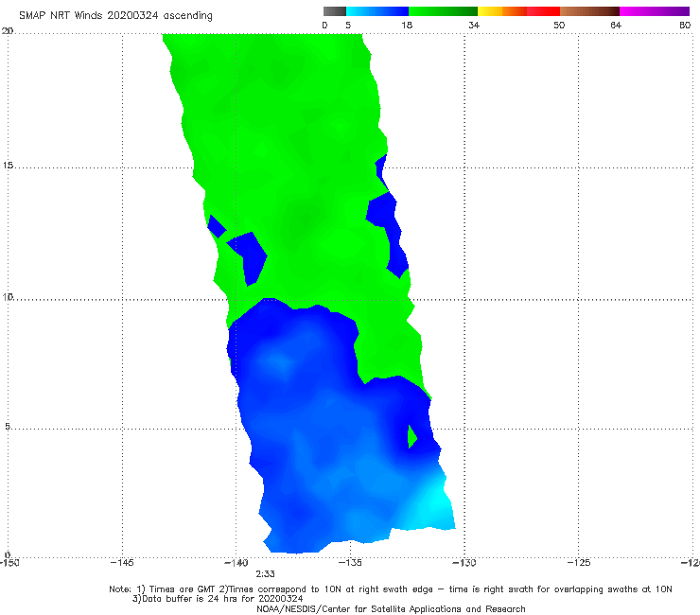Viewport: 700px width, 615px height.
Task: Click the longitude label '-130'
Action: pos(464,563)
